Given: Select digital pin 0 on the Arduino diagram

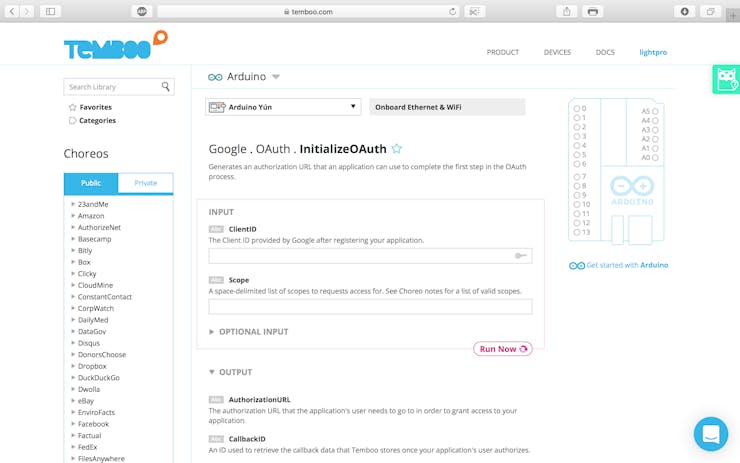Looking at the screenshot, I should (x=576, y=109).
